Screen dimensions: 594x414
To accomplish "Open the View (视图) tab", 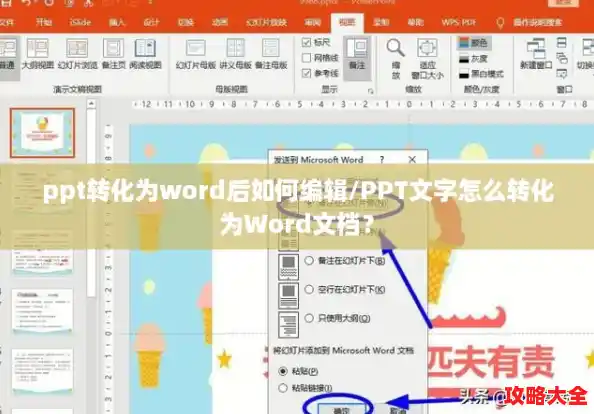I will click(347, 23).
